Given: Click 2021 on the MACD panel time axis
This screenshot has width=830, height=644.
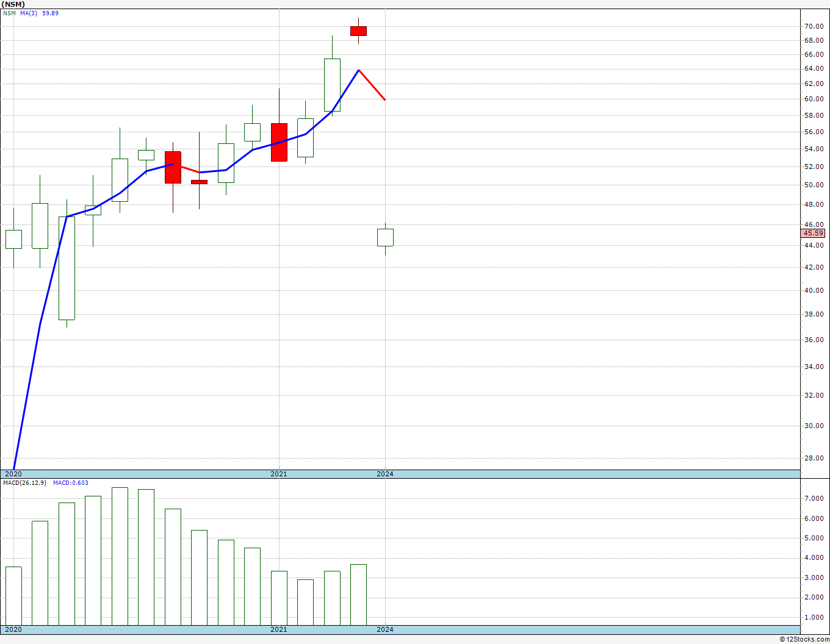Looking at the screenshot, I should [x=279, y=629].
